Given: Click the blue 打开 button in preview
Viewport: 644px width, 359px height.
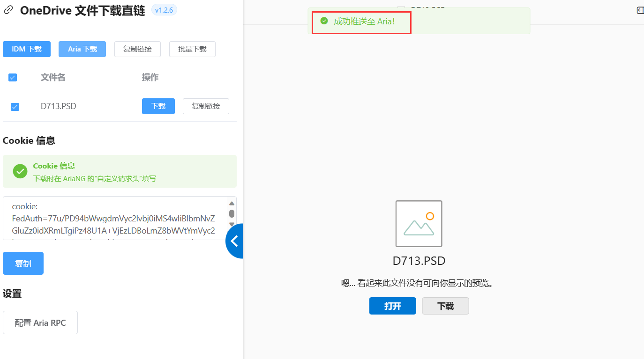Looking at the screenshot, I should [x=392, y=306].
